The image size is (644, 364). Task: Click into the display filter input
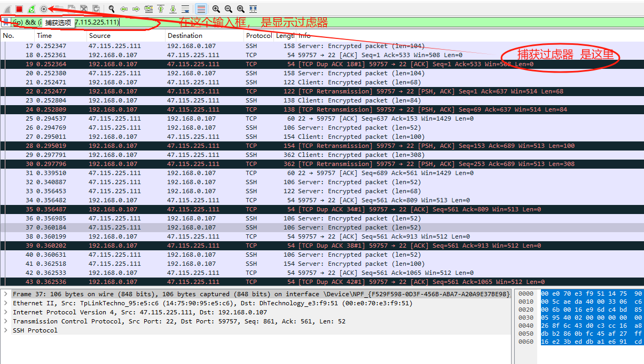point(267,22)
